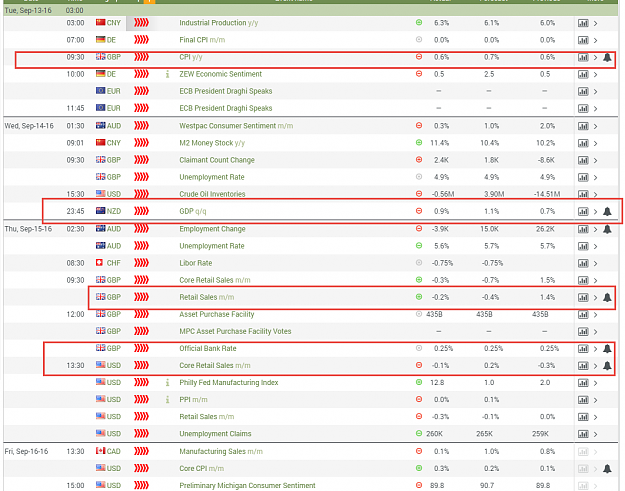Click info icon beside ZEW Economic Sentiment
Image resolution: width=625 pixels, height=491 pixels.
click(167, 74)
